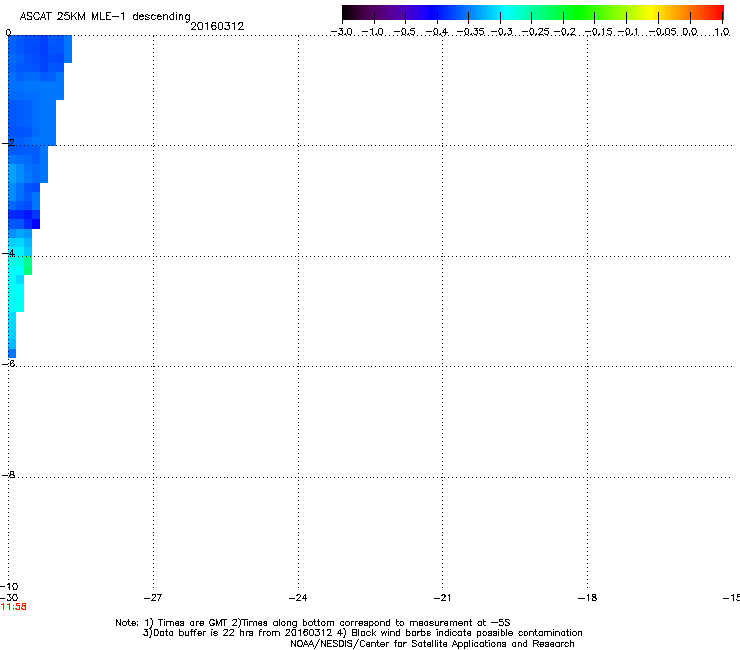740x650 pixels.
Task: Click the longitude label -18
Action: [587, 598]
